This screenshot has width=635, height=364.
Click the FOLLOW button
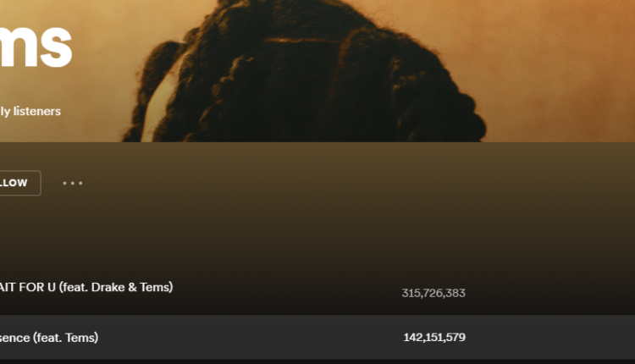click(x=19, y=183)
